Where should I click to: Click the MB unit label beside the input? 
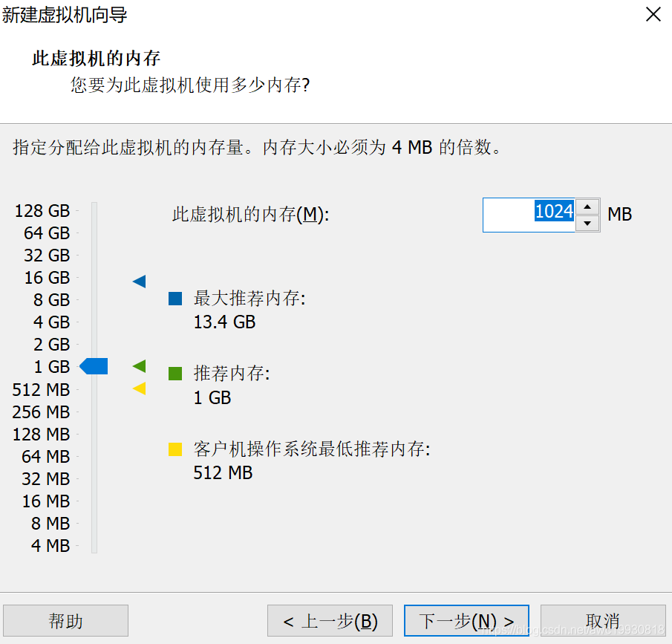(620, 215)
